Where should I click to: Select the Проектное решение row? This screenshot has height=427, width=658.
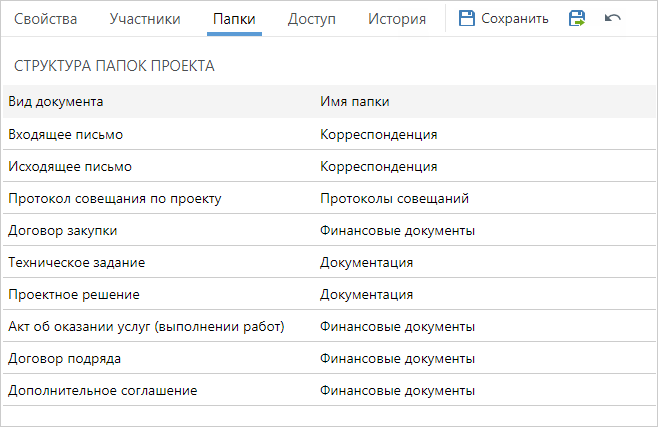tap(329, 294)
